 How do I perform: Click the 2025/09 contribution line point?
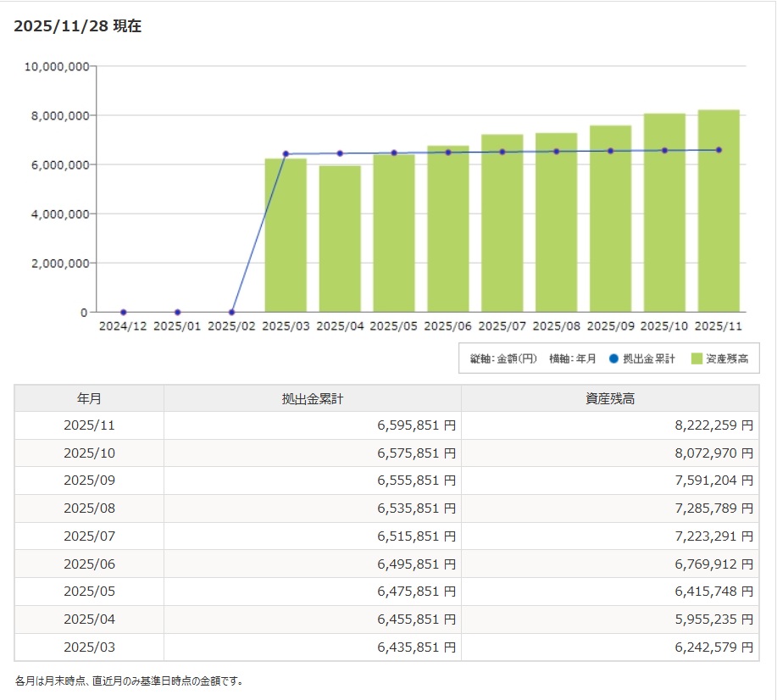coord(610,151)
